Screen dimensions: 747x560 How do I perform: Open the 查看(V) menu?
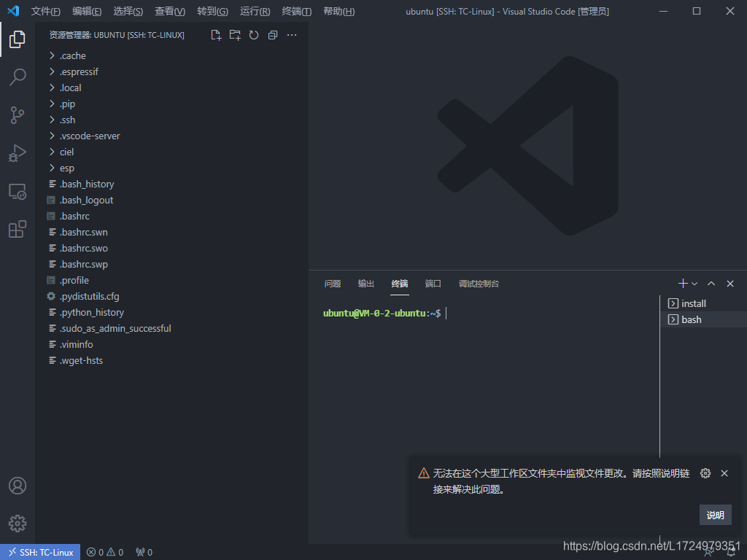(170, 12)
